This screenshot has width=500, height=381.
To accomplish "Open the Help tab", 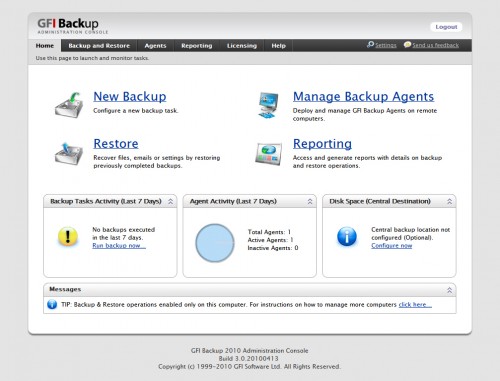I will 278,46.
